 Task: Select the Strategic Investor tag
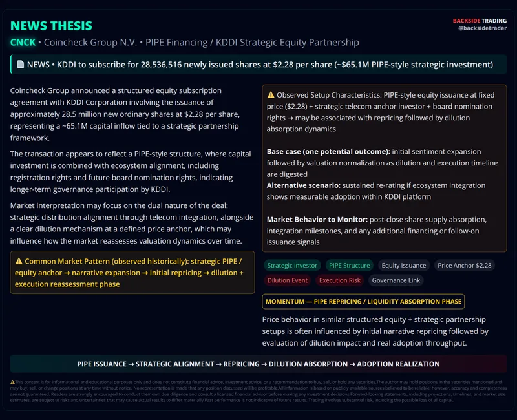[292, 266]
